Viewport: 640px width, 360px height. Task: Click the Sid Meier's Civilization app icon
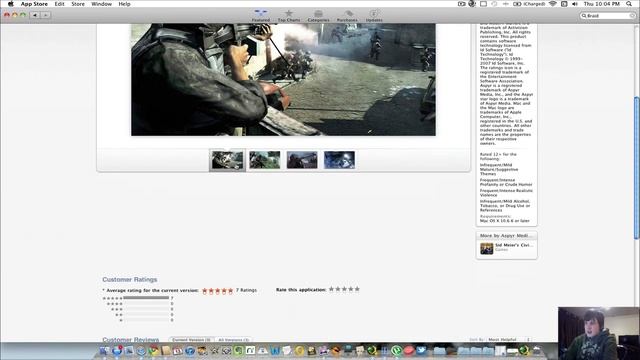[x=487, y=248]
